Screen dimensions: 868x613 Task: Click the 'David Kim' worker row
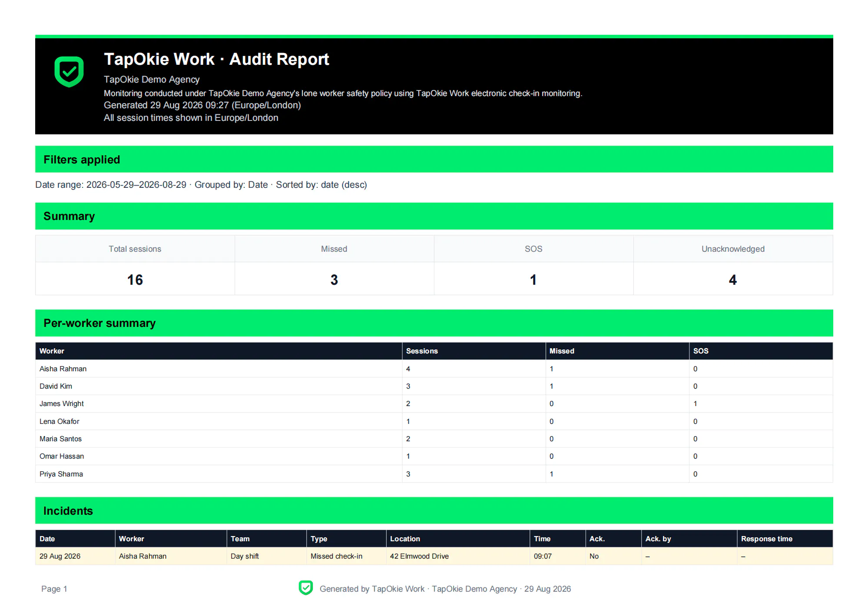click(x=434, y=386)
